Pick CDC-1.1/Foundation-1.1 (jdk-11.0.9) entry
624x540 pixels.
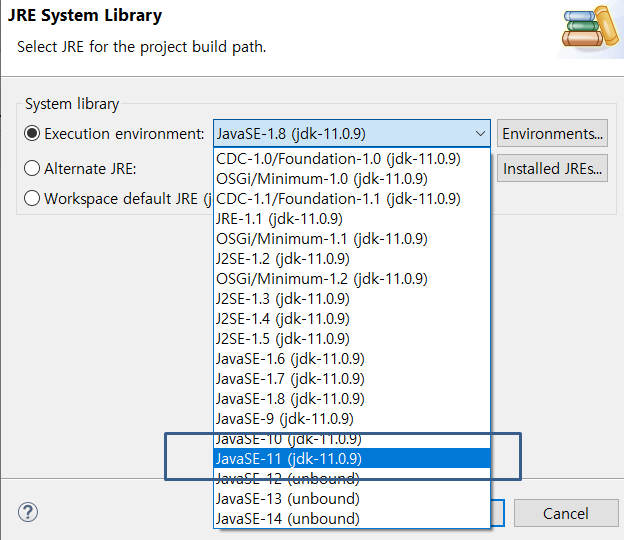352,199
